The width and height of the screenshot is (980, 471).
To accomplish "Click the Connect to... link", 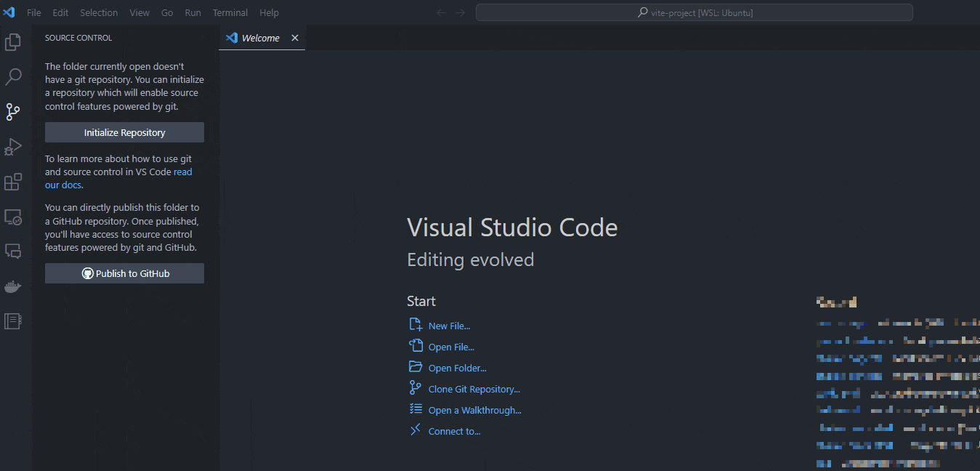I will tap(455, 431).
